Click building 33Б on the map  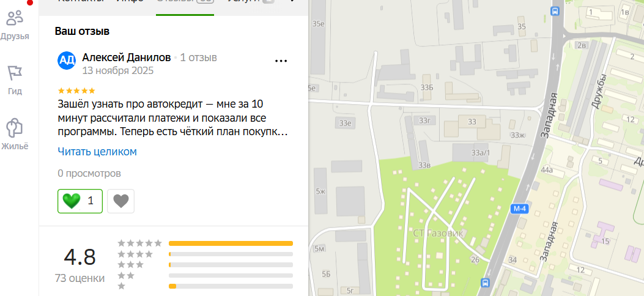pyautogui.click(x=427, y=87)
